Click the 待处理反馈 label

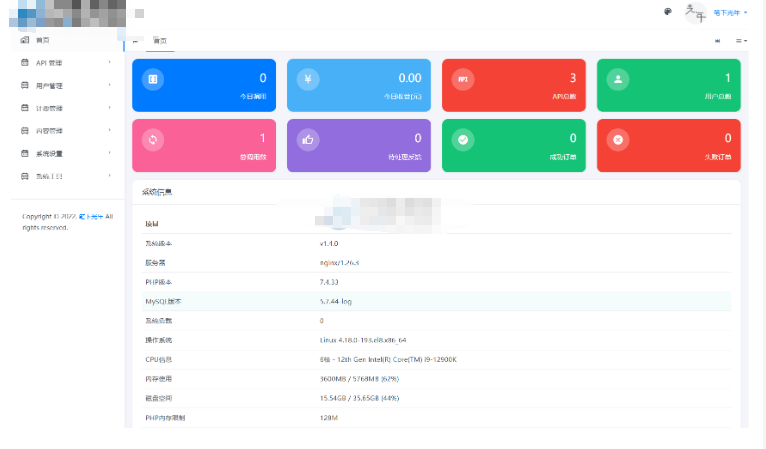pos(404,157)
